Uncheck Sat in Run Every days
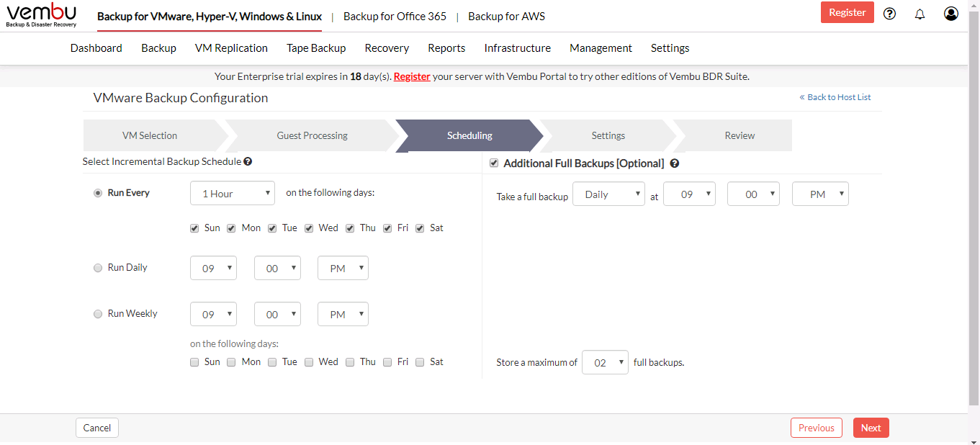 click(x=420, y=228)
